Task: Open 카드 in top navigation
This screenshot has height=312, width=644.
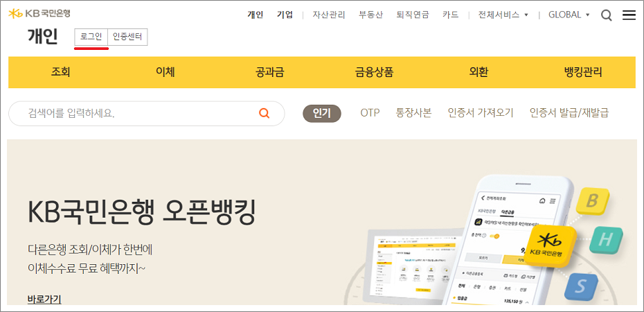Action: coord(451,15)
